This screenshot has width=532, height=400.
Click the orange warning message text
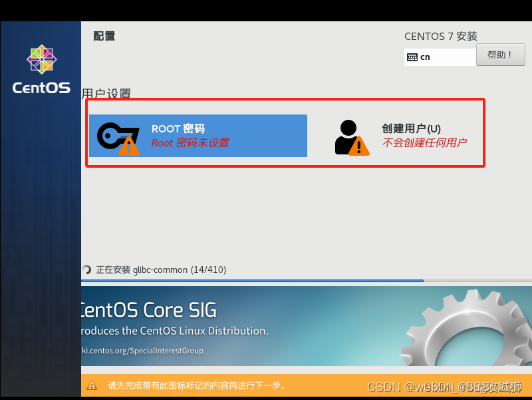click(x=197, y=386)
